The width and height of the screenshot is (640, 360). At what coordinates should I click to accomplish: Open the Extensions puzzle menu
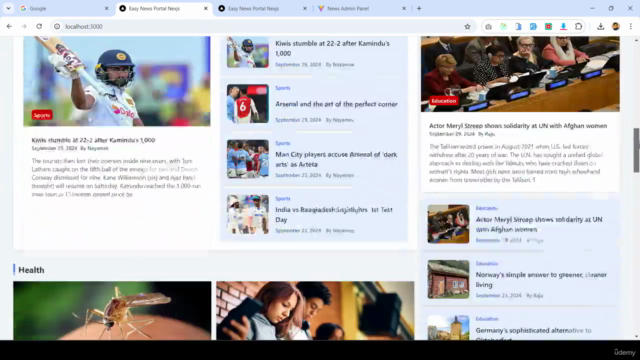[x=578, y=27]
